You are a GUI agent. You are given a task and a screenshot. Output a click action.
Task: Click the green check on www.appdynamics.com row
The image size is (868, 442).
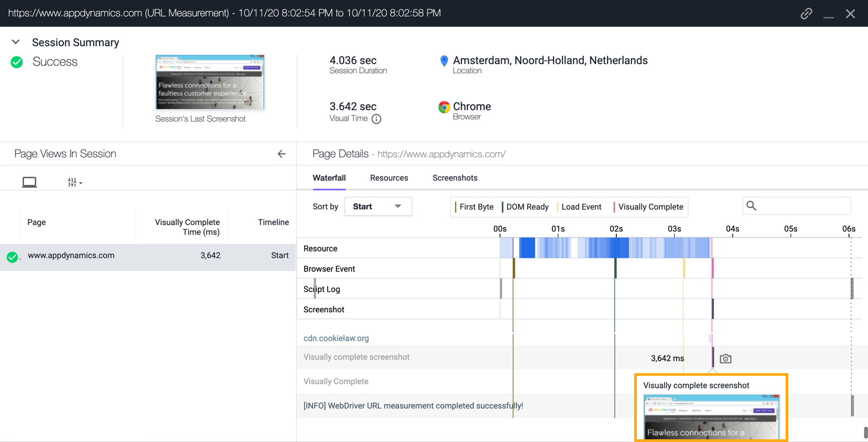point(12,257)
